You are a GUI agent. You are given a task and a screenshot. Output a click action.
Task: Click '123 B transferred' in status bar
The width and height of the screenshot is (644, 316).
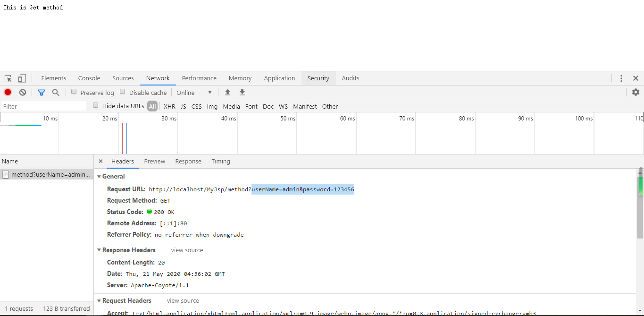click(67, 309)
